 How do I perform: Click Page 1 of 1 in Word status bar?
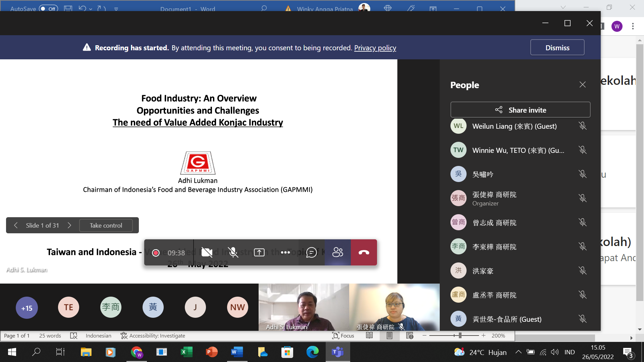(x=17, y=336)
